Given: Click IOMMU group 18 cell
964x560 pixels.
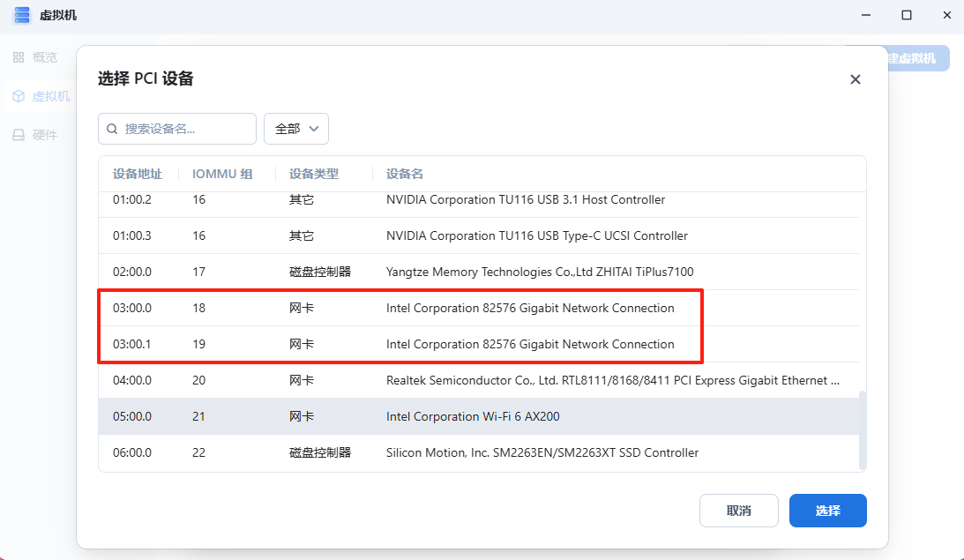Looking at the screenshot, I should (x=198, y=308).
